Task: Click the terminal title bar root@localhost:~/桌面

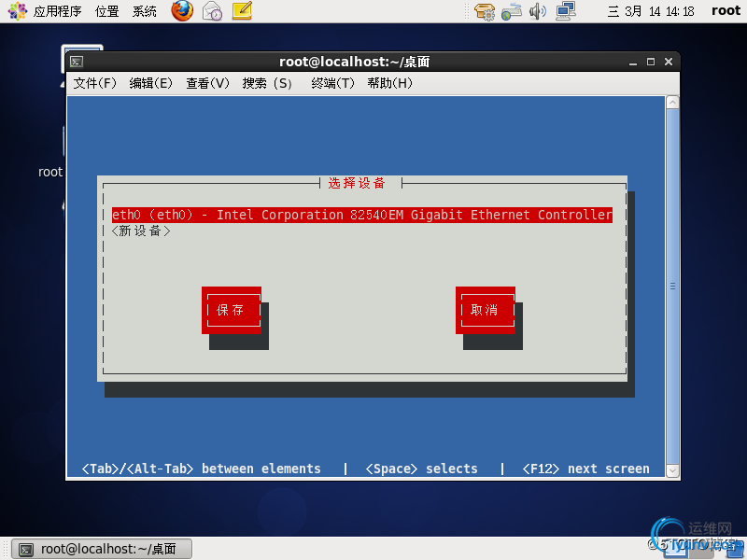Action: [355, 62]
